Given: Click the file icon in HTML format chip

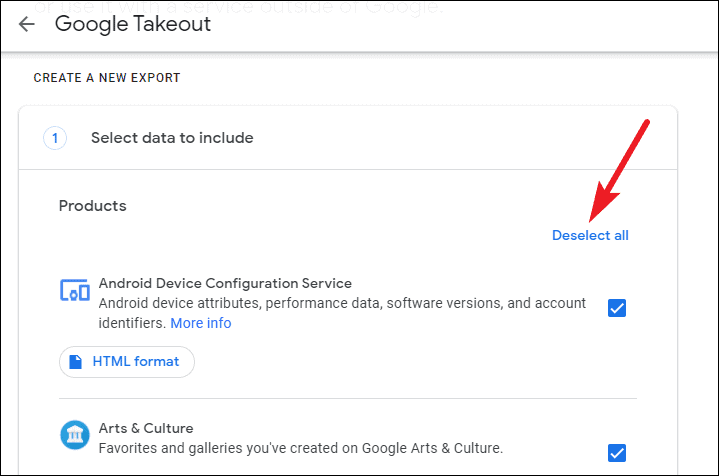Looking at the screenshot, I should point(77,362).
